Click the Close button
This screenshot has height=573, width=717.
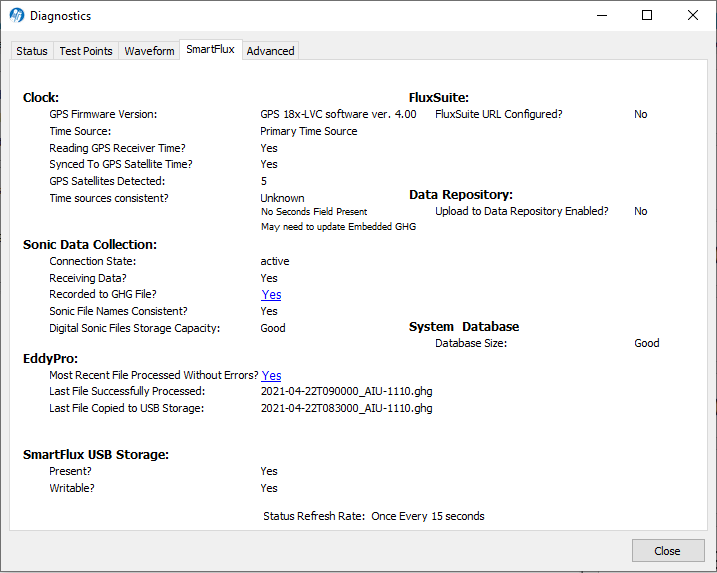click(668, 551)
